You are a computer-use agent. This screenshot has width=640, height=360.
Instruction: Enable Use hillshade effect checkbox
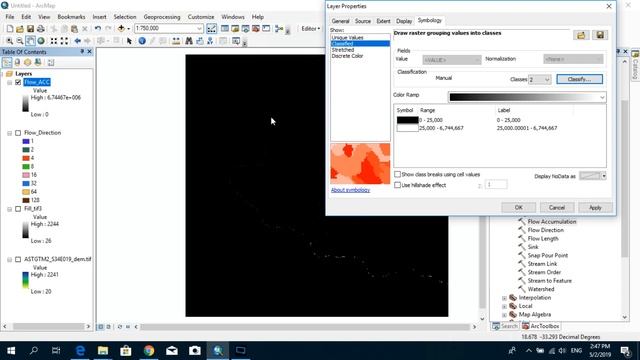(x=397, y=185)
